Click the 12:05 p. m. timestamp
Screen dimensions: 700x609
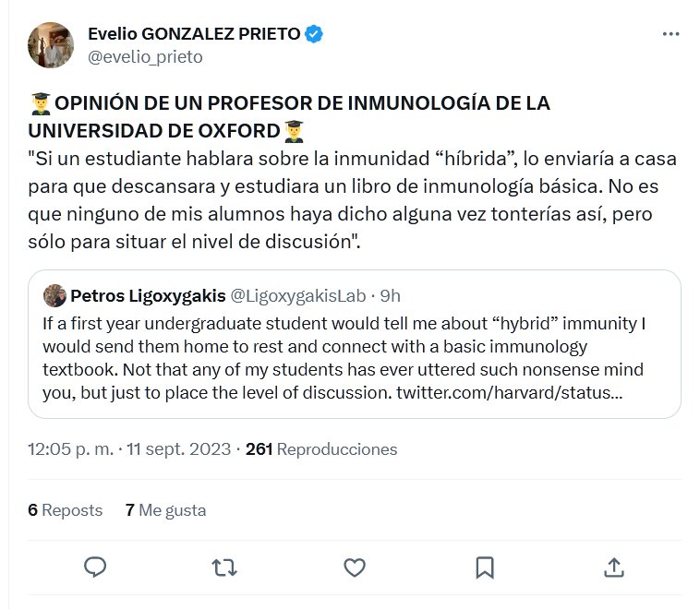pos(70,449)
